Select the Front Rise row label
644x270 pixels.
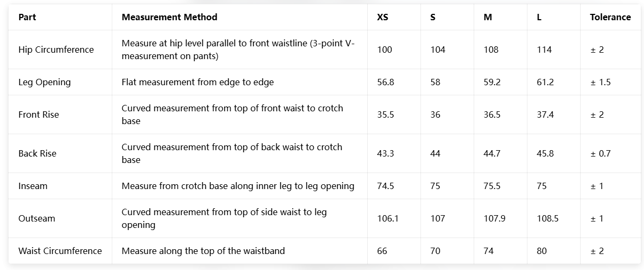38,114
